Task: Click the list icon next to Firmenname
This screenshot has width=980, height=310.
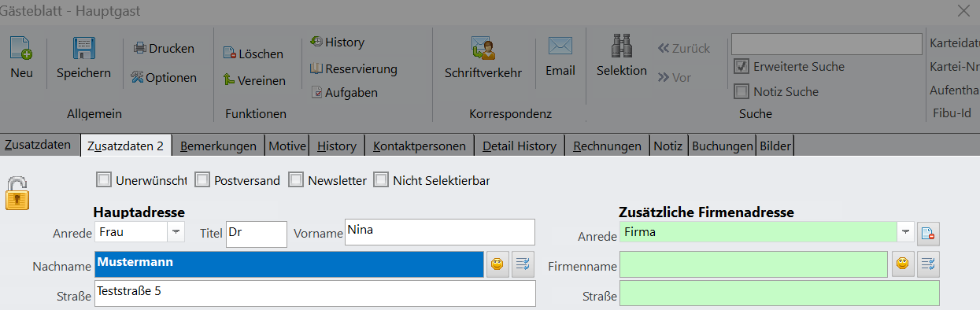Action: coord(928,264)
